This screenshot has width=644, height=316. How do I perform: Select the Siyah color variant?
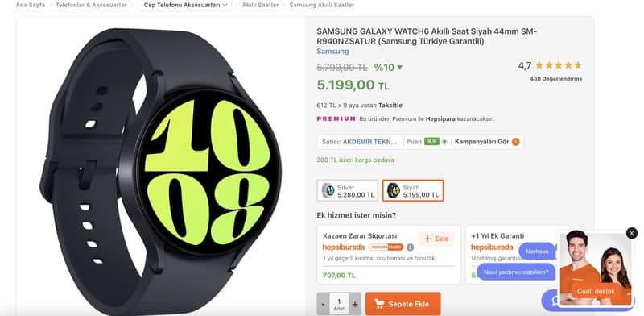point(413,190)
